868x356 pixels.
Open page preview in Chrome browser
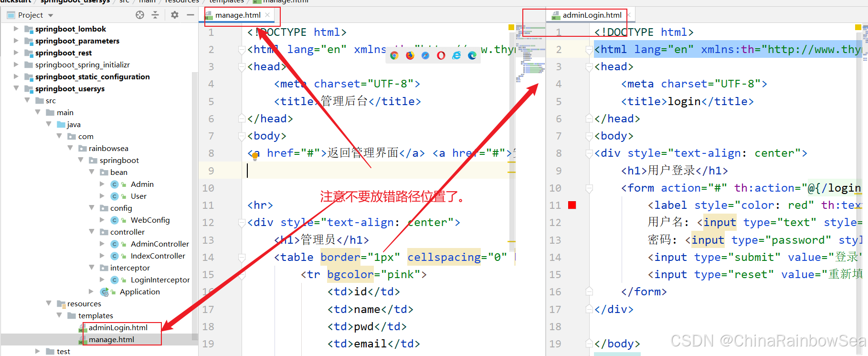pos(394,55)
